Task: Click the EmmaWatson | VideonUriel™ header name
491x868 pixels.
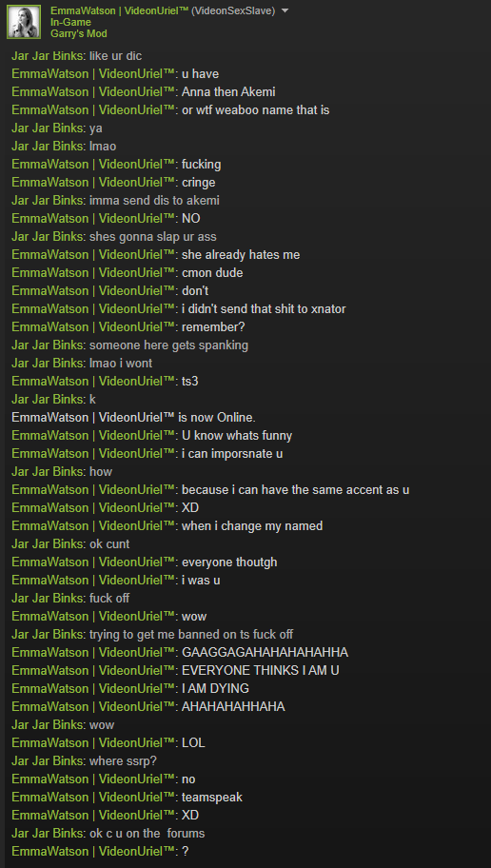Action: [119, 10]
